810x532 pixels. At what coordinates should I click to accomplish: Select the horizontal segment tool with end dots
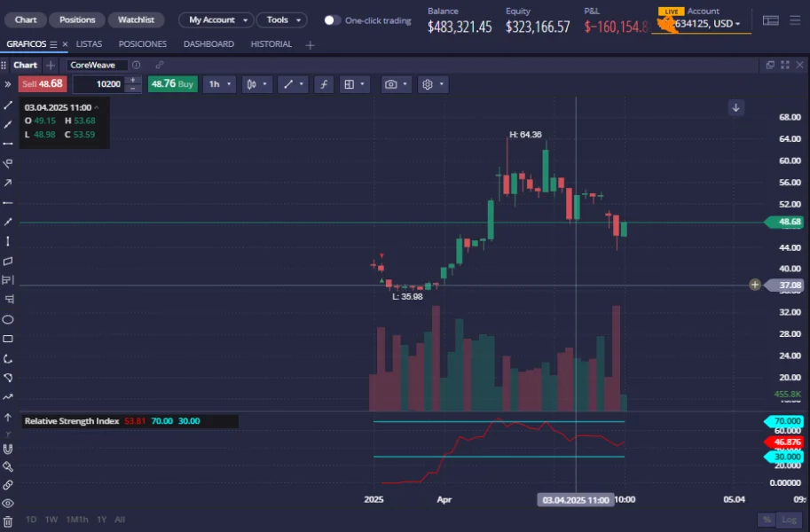click(x=8, y=144)
